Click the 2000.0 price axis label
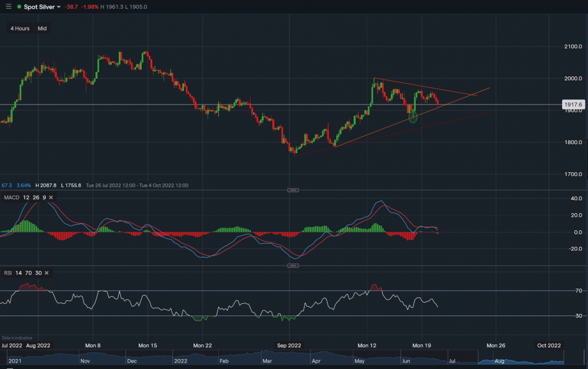Viewport: 588px width, 369px height. [573, 78]
